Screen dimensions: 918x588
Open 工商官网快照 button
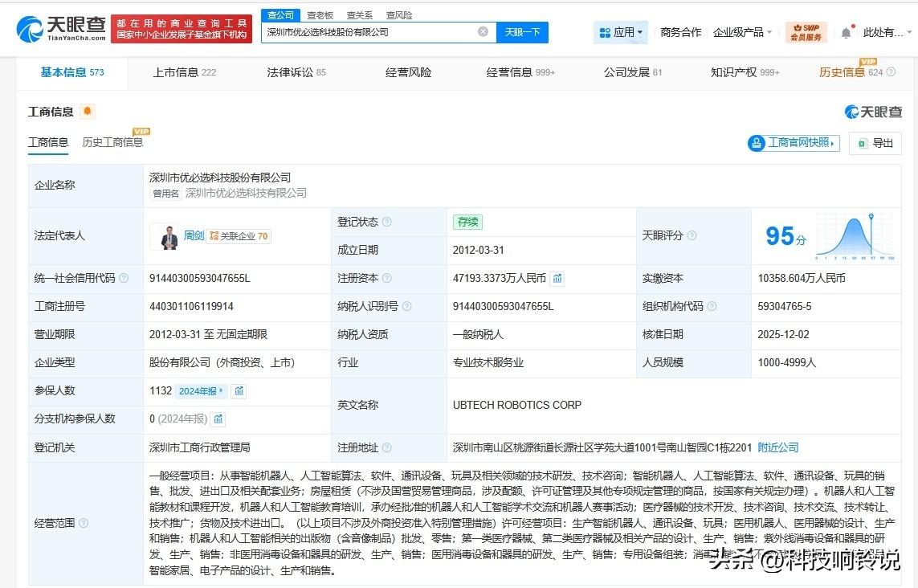pos(794,142)
